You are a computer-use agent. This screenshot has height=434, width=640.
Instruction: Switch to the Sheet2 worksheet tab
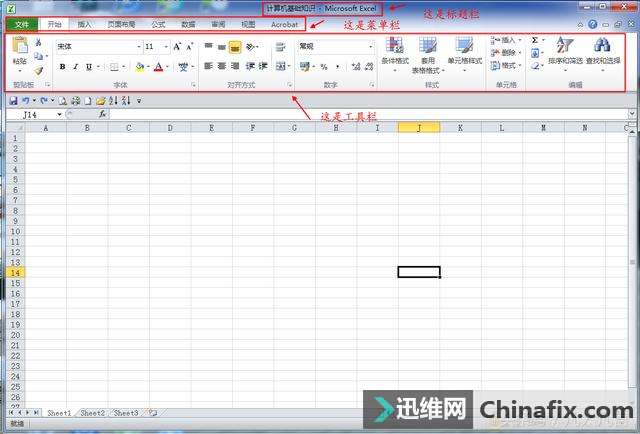(x=93, y=413)
